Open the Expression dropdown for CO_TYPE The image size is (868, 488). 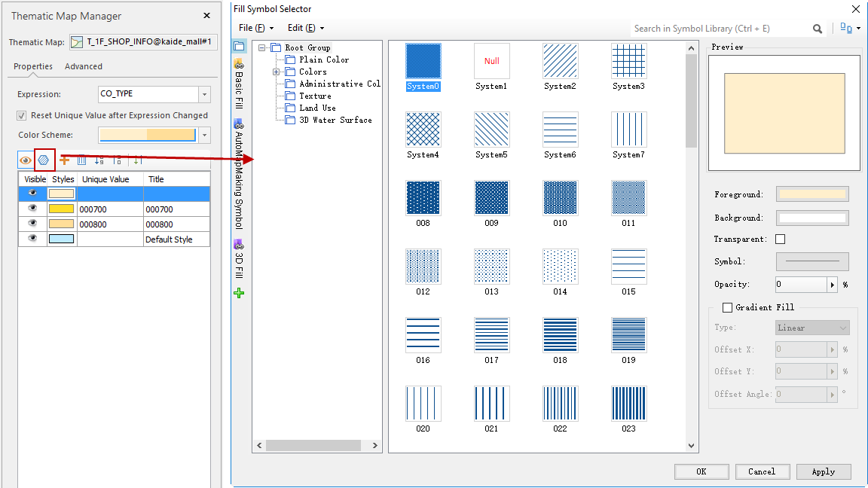coord(204,94)
